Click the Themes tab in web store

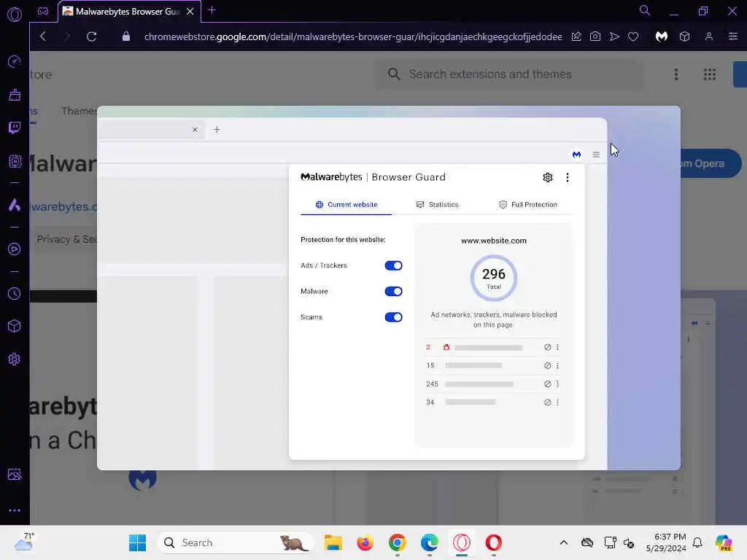[79, 111]
